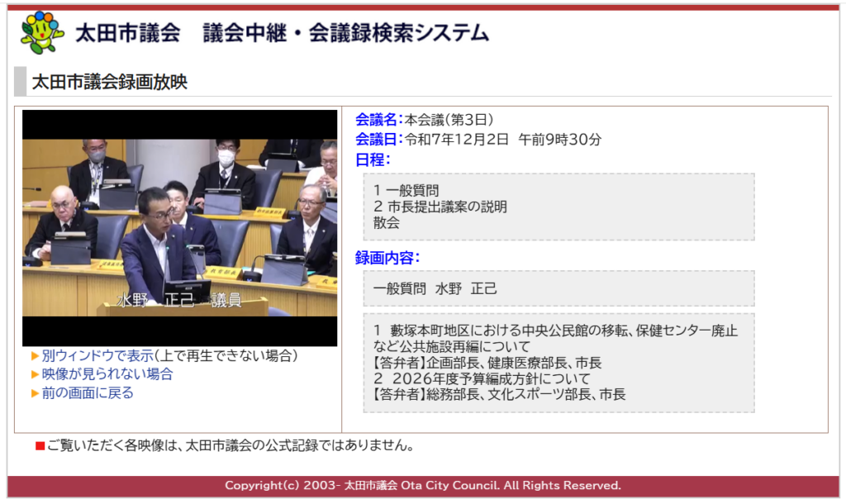Go back via the 前の画面に戻る link
846x504 pixels.
click(x=88, y=393)
